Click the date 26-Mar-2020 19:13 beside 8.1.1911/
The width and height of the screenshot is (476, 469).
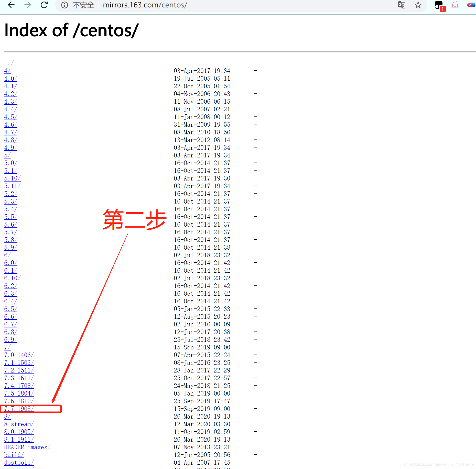coord(202,439)
